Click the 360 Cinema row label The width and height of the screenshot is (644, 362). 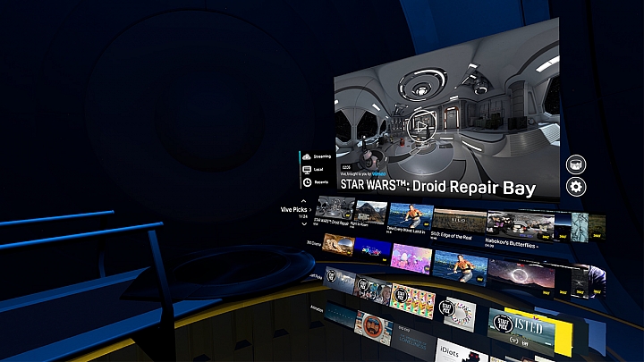(x=314, y=243)
